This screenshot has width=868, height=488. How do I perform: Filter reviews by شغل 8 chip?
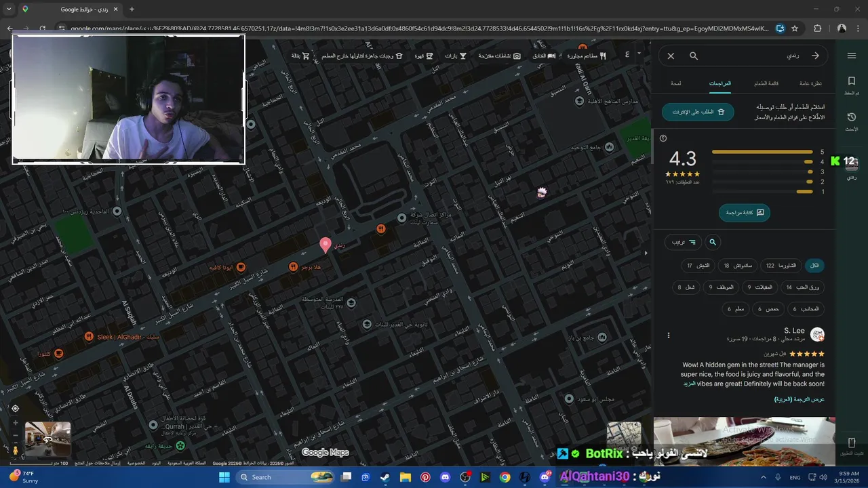(x=686, y=287)
